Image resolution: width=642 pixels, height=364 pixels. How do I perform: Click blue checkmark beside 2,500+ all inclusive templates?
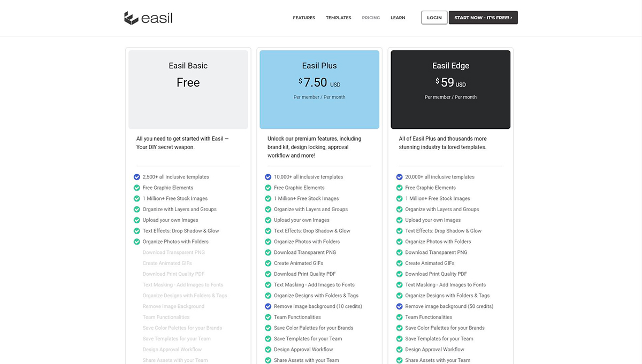137,177
